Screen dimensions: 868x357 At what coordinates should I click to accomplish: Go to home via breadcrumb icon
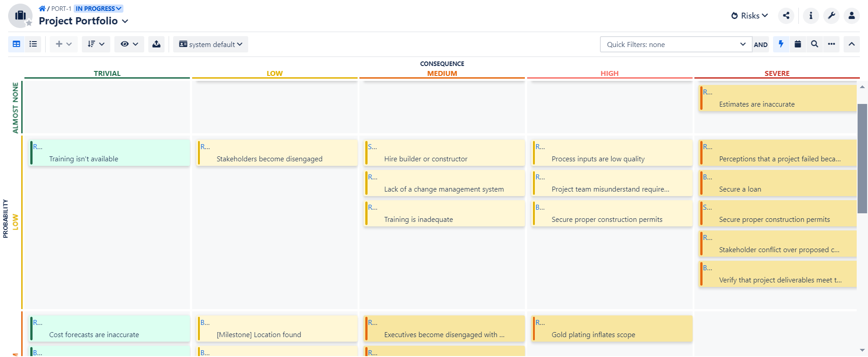click(42, 9)
